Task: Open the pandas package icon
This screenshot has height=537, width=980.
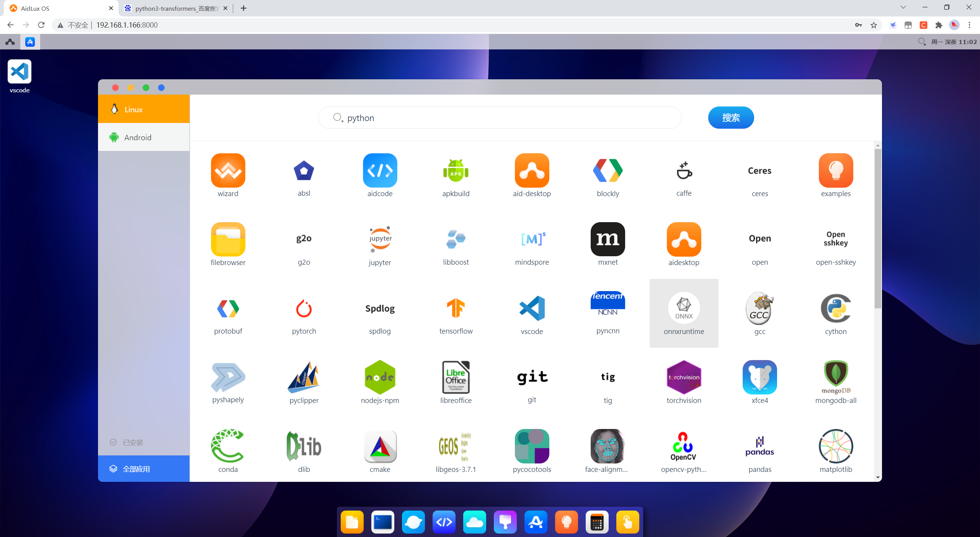Action: 760,446
